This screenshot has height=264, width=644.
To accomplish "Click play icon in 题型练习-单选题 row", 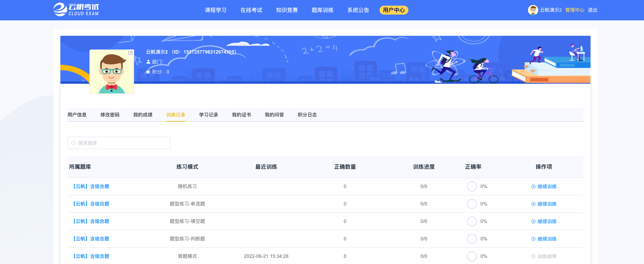I will click(x=533, y=204).
